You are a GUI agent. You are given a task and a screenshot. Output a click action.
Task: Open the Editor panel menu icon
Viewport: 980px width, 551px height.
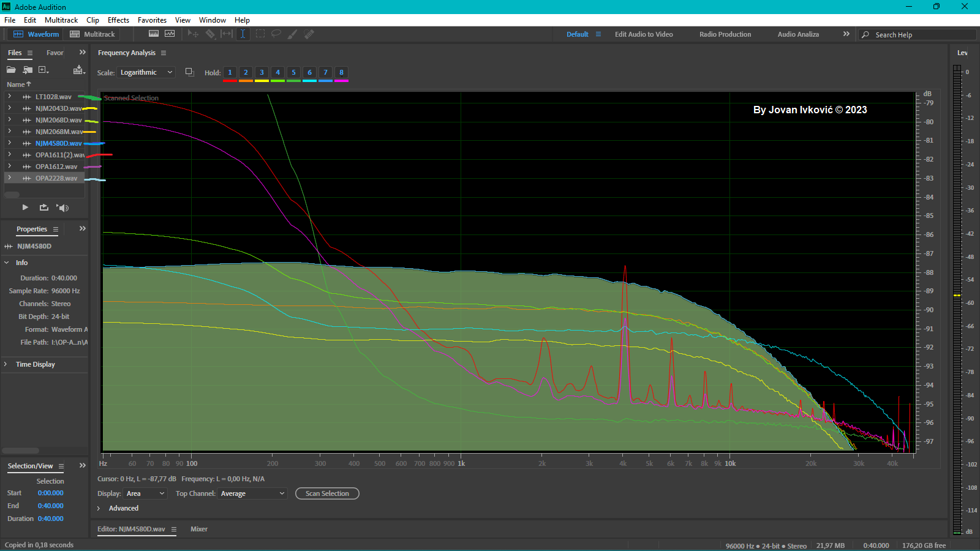[x=174, y=529]
